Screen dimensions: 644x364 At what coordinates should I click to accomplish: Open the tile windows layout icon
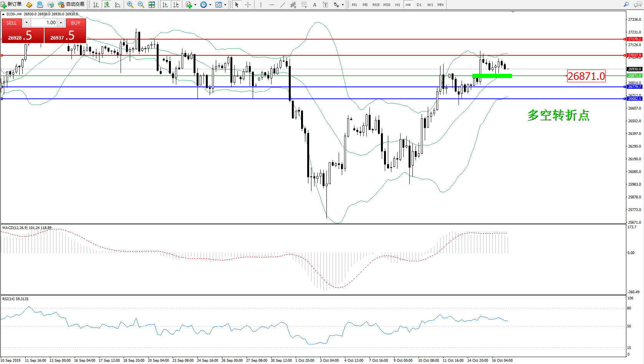pyautogui.click(x=152, y=5)
